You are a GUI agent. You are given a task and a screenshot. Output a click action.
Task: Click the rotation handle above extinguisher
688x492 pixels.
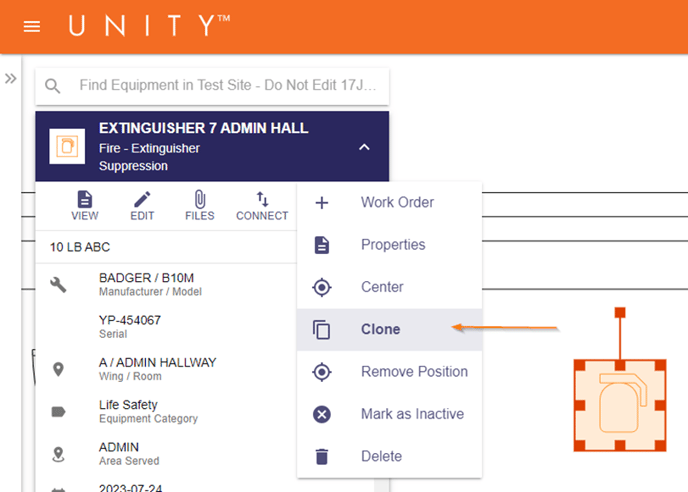click(x=620, y=312)
